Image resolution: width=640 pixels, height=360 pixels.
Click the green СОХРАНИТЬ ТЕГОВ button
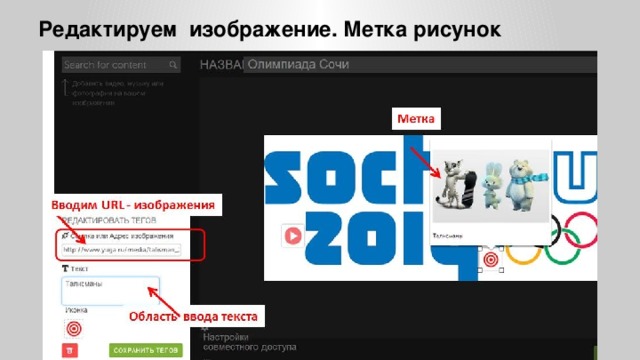[146, 350]
